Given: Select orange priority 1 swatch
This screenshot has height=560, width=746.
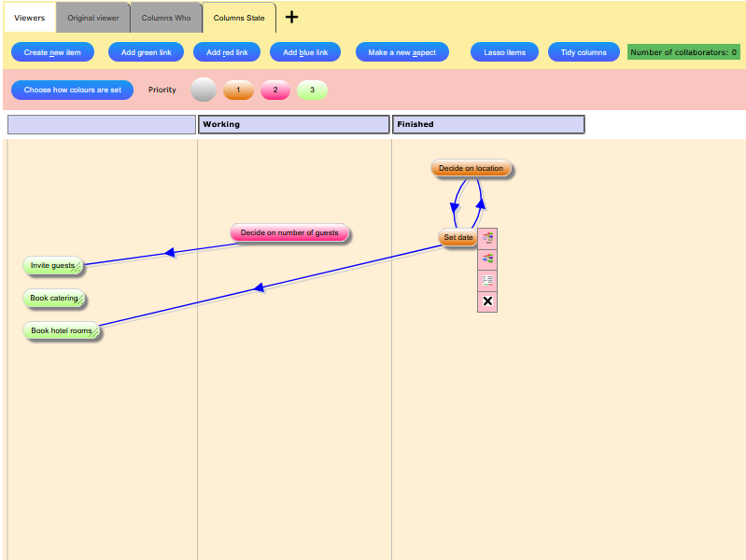Looking at the screenshot, I should [238, 90].
